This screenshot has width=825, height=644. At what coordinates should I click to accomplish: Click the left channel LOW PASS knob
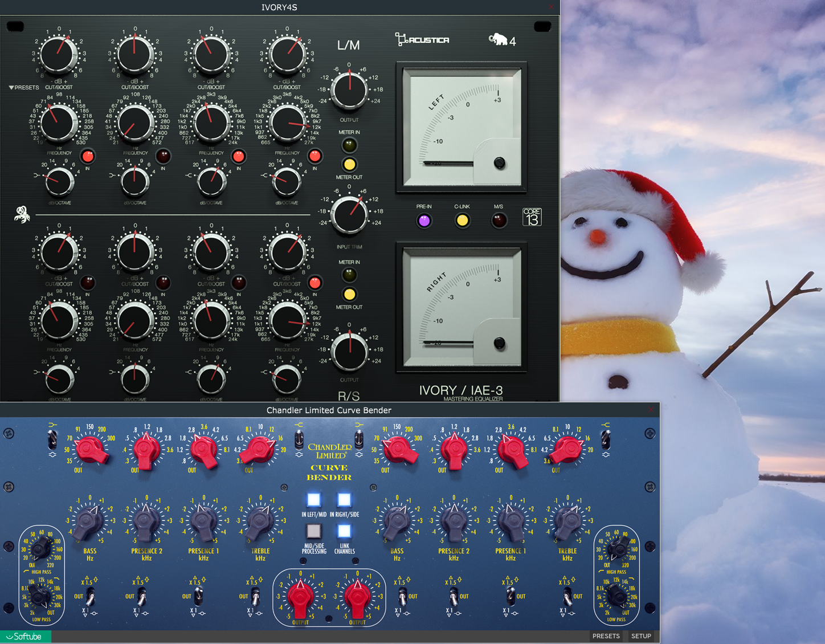(x=39, y=597)
